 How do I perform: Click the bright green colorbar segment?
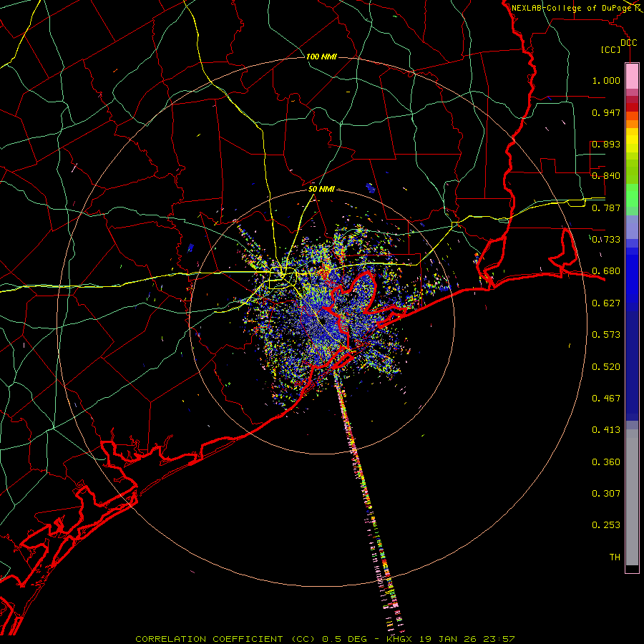pyautogui.click(x=632, y=195)
